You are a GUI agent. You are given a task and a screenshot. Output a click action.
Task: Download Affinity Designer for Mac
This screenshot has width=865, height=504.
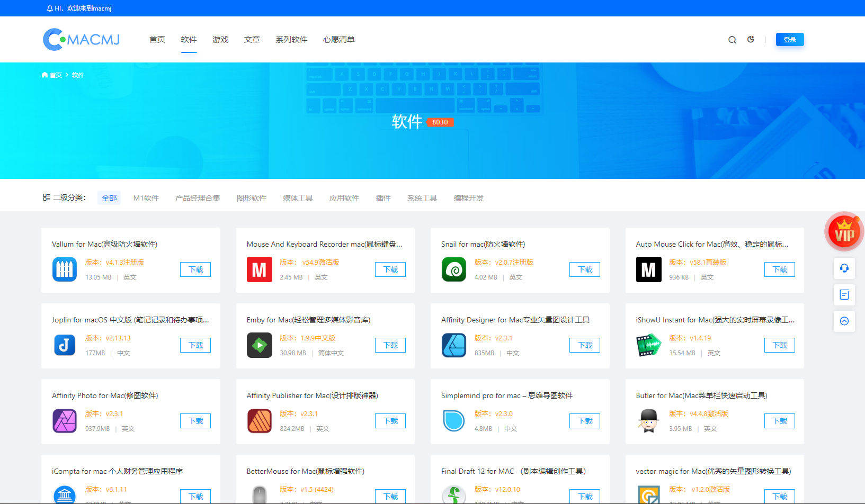tap(585, 345)
